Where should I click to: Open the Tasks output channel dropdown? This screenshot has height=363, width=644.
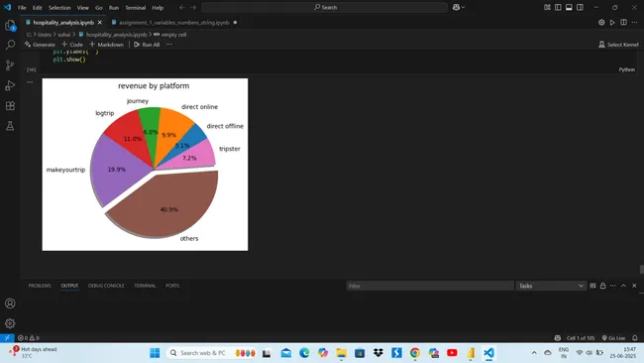pyautogui.click(x=551, y=286)
